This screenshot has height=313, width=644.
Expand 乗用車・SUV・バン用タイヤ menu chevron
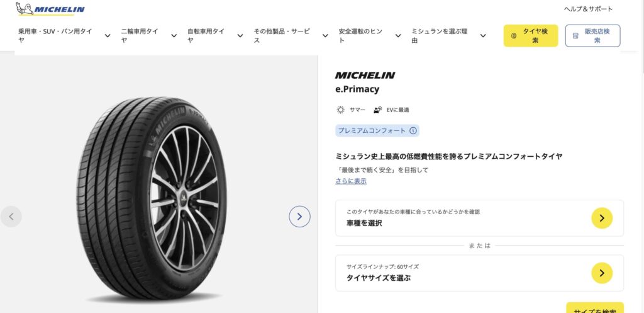[108, 36]
